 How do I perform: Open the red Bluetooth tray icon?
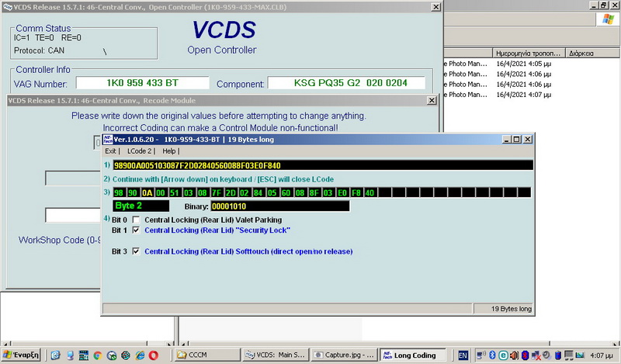(x=526, y=355)
